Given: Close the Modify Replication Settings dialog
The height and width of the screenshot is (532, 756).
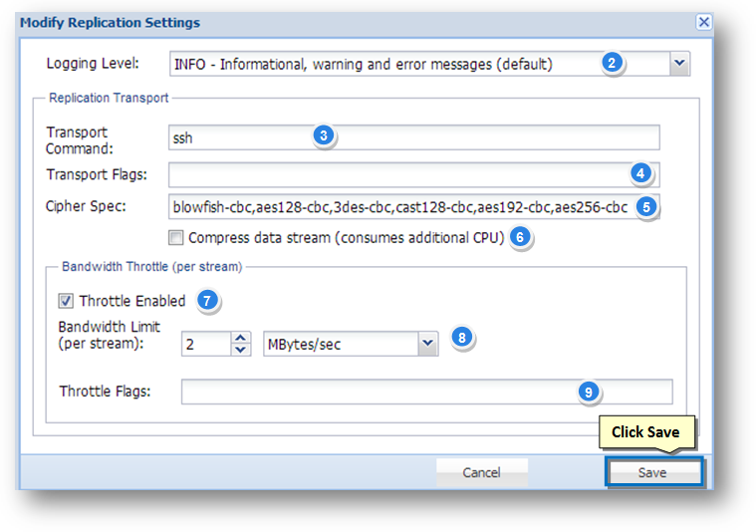Looking at the screenshot, I should [x=703, y=22].
